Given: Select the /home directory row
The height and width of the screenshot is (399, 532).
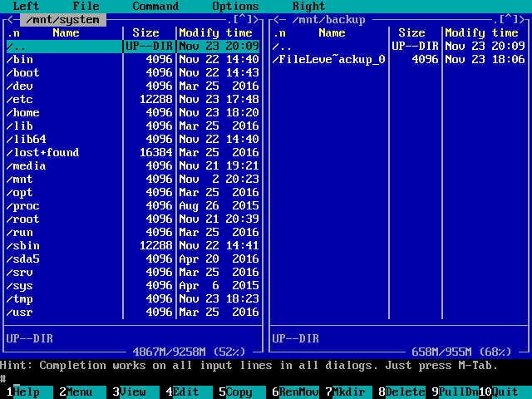Looking at the screenshot, I should click(x=133, y=113).
